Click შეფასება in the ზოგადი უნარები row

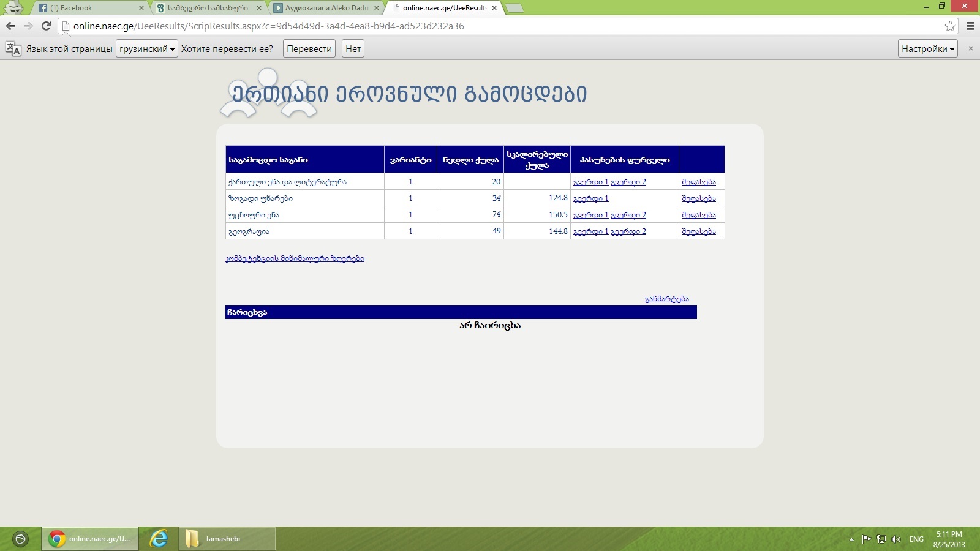698,198
